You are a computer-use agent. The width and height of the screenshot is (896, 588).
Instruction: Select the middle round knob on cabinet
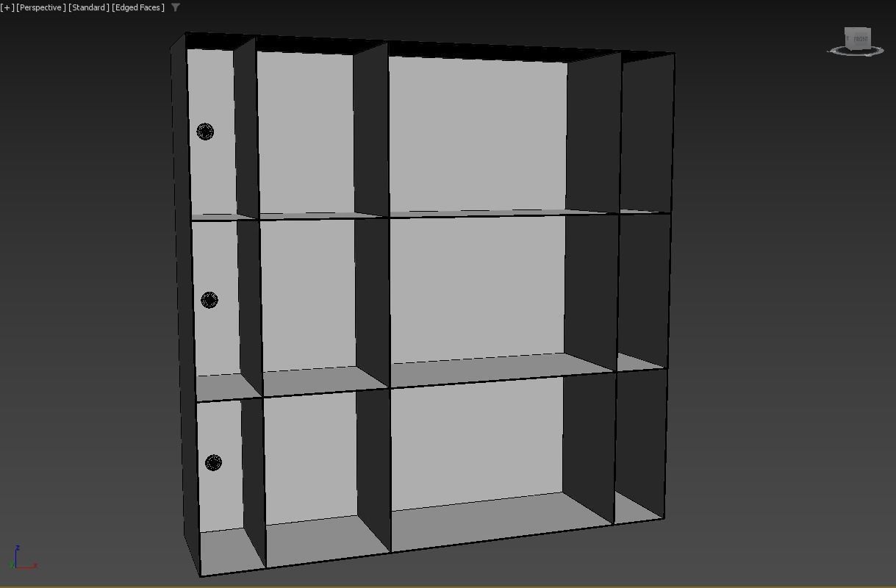(209, 300)
